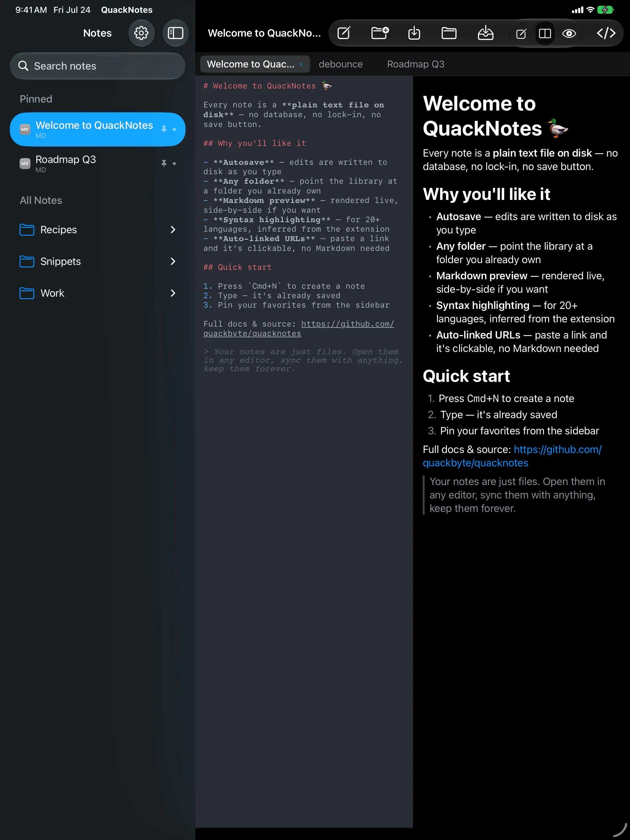Image resolution: width=630 pixels, height=840 pixels.
Task: Open the settings gear in Notes sidebar
Action: click(x=141, y=33)
